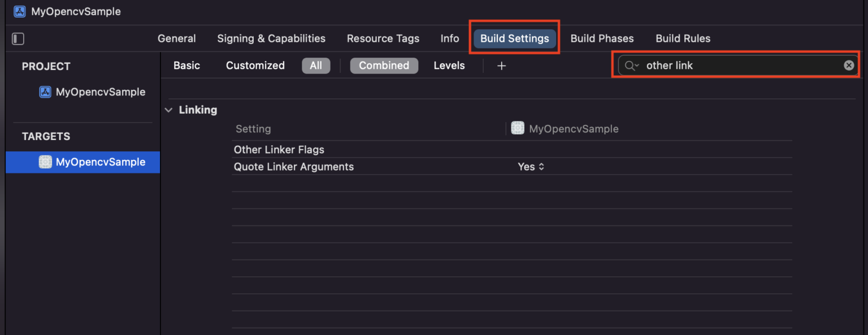Click the MyOpencvSample project icon in sidebar
This screenshot has height=335, width=868.
(x=45, y=92)
